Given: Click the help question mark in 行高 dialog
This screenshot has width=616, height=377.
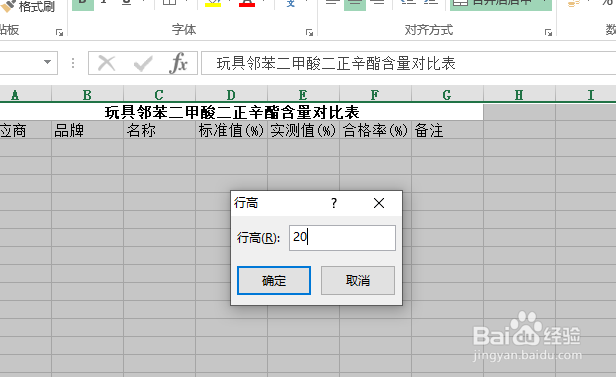Looking at the screenshot, I should coord(334,203).
